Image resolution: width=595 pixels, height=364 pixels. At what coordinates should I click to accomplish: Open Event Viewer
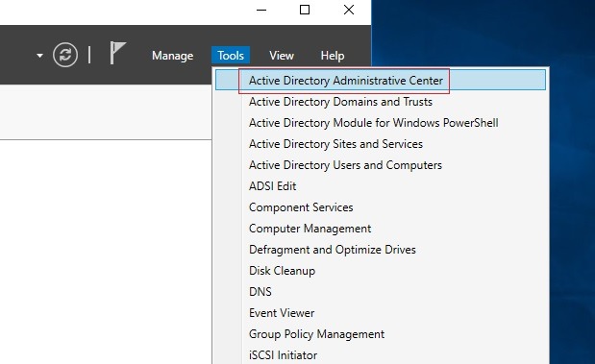tap(381, 313)
